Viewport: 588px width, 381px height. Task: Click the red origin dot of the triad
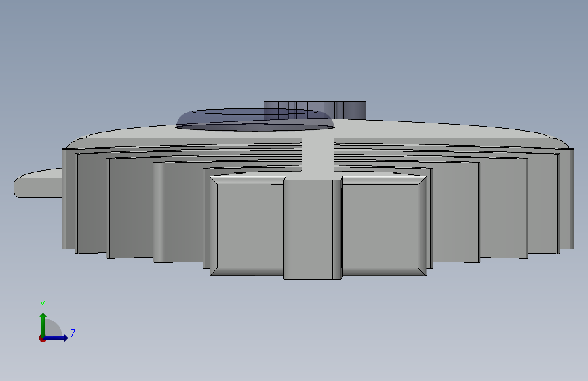click(x=42, y=338)
